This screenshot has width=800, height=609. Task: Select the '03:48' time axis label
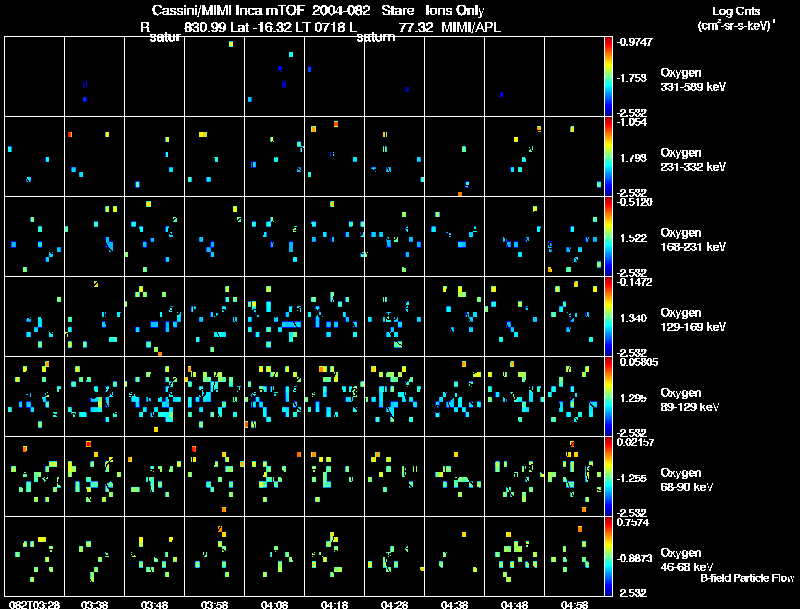155,604
